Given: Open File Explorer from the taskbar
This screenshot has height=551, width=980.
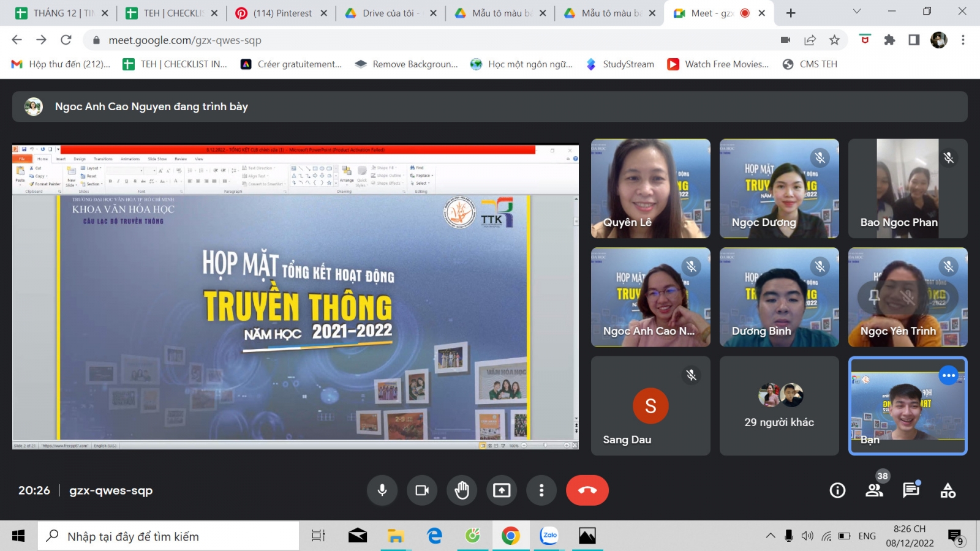Looking at the screenshot, I should coord(396,536).
